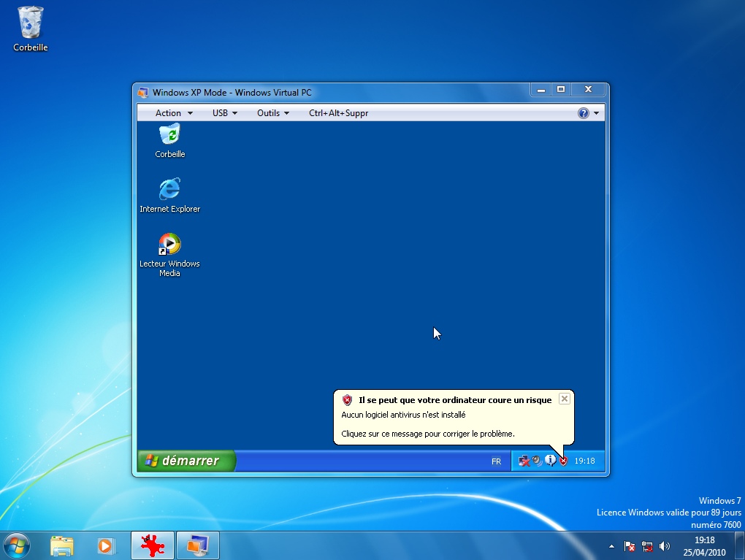Image resolution: width=745 pixels, height=560 pixels.
Task: Click the red application icon on the Windows 7 taskbar
Action: point(152,545)
